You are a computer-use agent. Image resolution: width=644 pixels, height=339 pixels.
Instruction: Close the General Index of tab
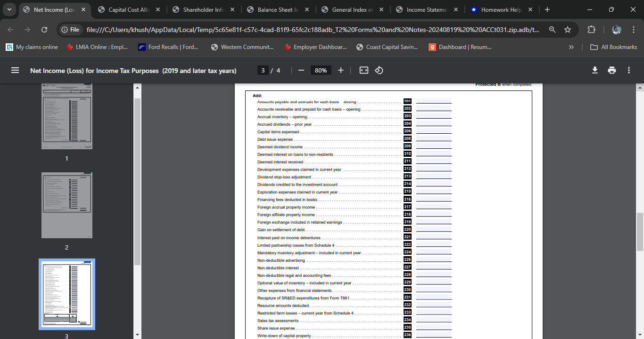[x=381, y=9]
